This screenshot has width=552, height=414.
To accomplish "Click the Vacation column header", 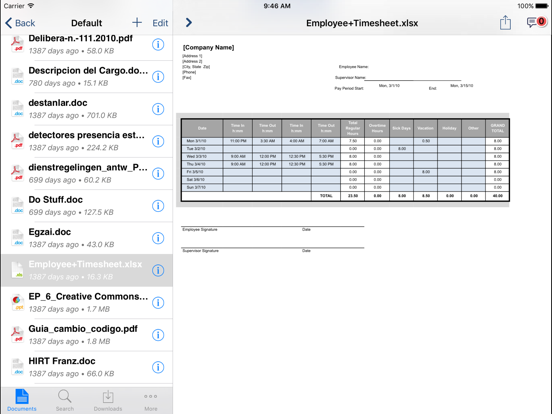I will point(425,128).
